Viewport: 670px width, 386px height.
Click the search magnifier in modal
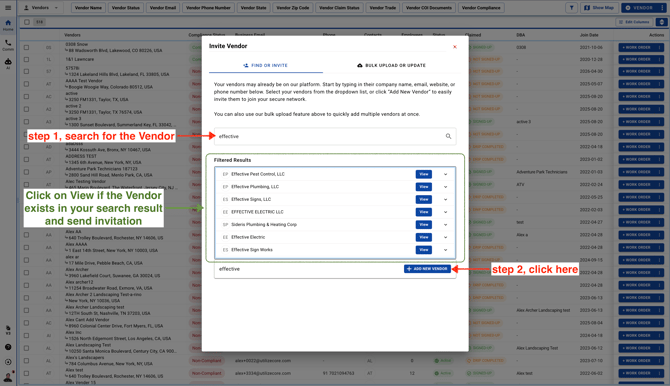coord(448,136)
